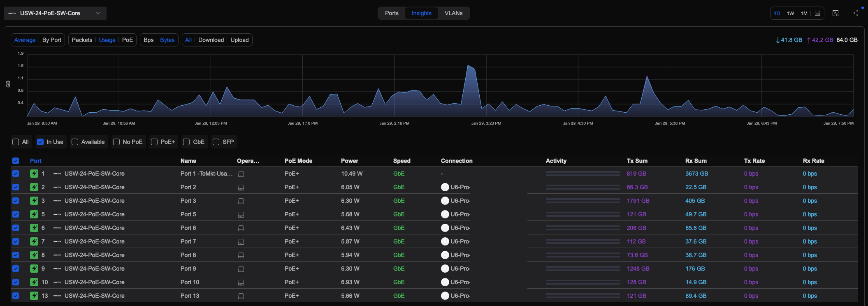
Task: Click the green PoE icon for port 5
Action: coord(34,214)
